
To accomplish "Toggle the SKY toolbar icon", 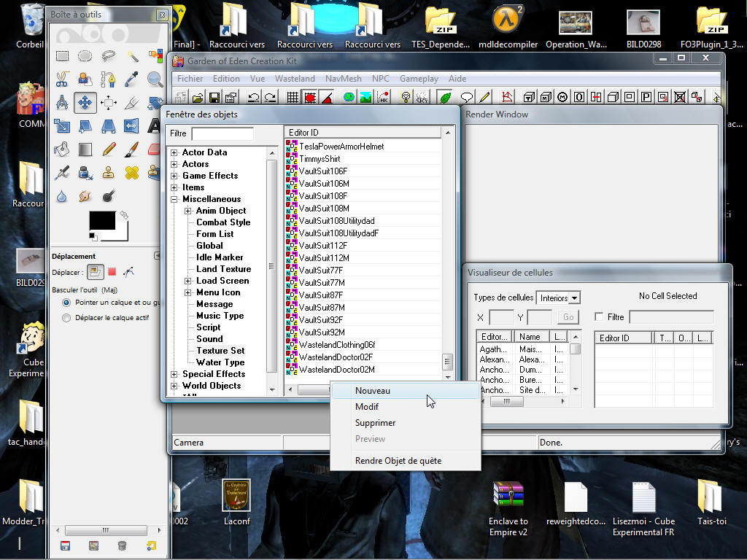I will pyautogui.click(x=422, y=98).
